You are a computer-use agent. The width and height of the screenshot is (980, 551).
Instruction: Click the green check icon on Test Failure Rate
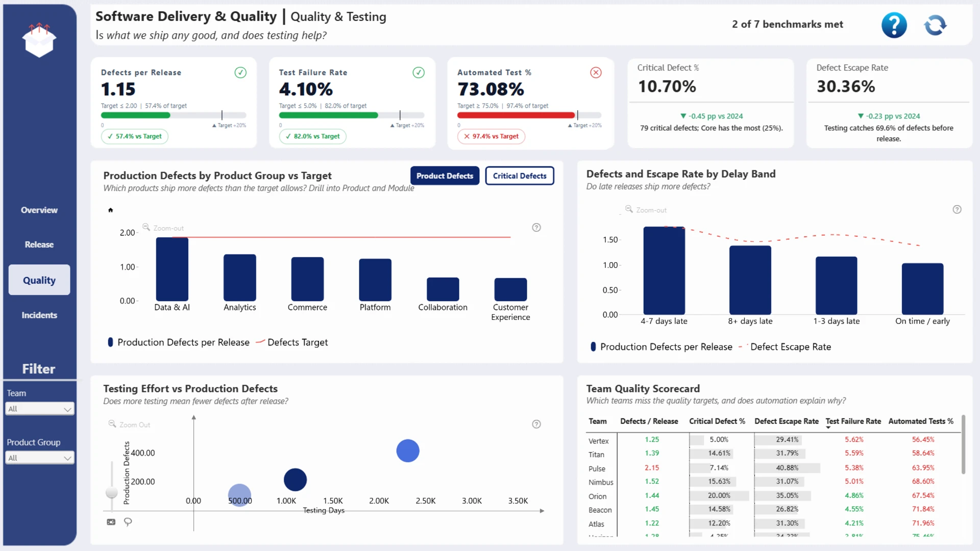click(419, 72)
